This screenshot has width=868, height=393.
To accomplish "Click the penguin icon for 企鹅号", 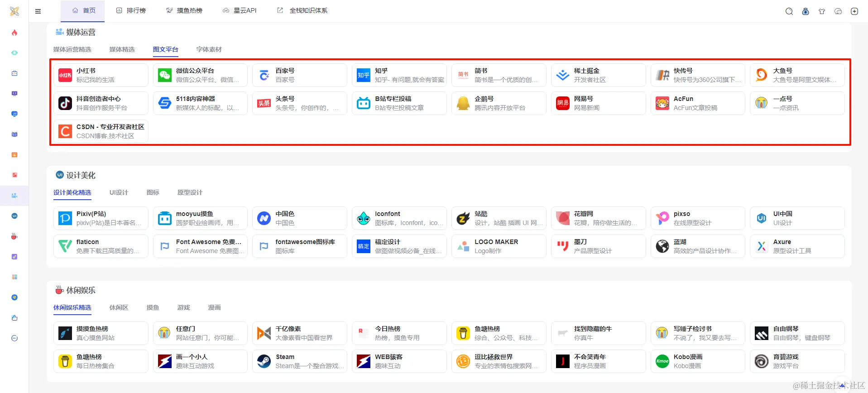I will tap(463, 103).
